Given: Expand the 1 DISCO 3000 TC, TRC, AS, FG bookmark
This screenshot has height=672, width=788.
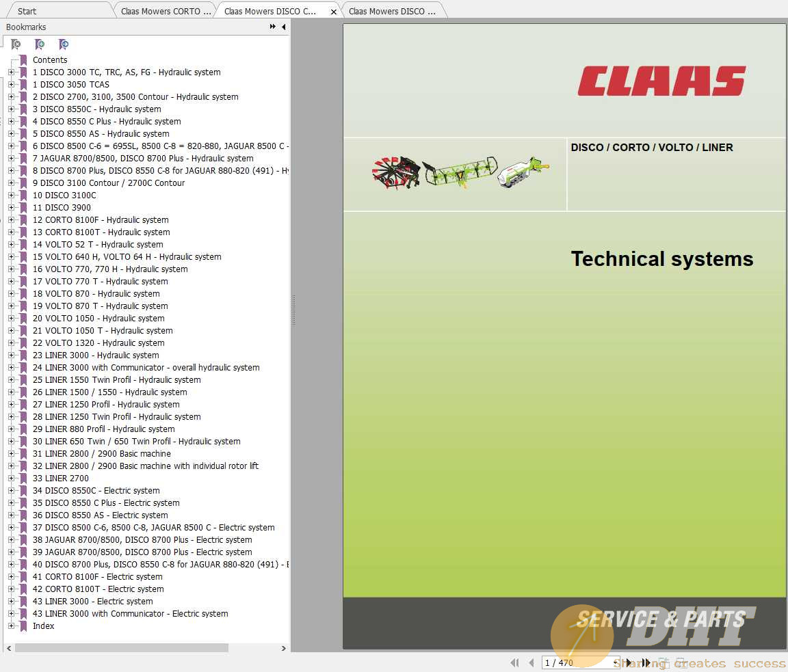Looking at the screenshot, I should coord(11,72).
